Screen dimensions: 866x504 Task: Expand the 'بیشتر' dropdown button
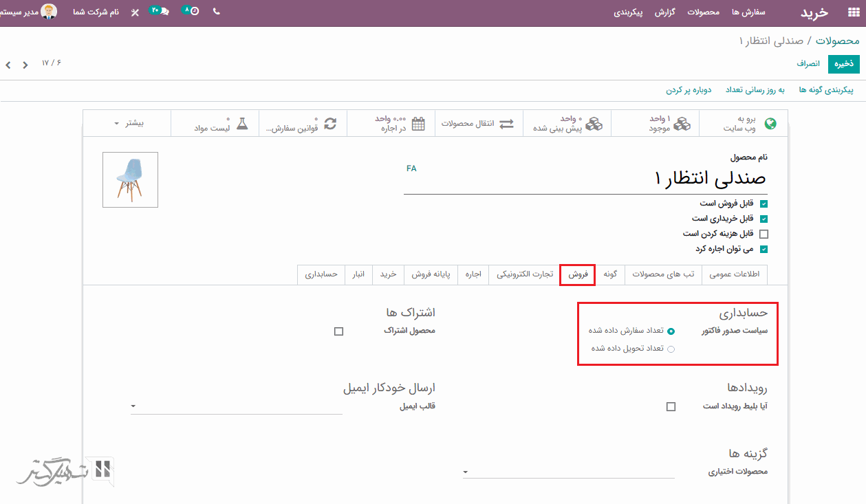point(129,124)
